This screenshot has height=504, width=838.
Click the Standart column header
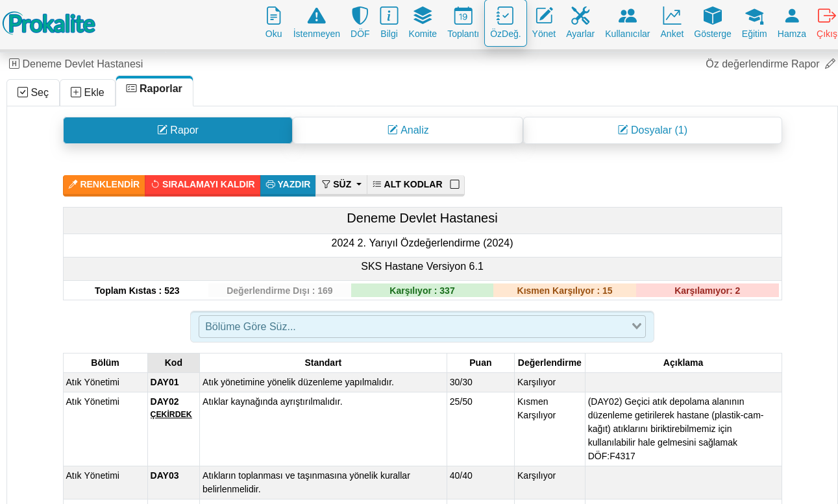(x=323, y=363)
